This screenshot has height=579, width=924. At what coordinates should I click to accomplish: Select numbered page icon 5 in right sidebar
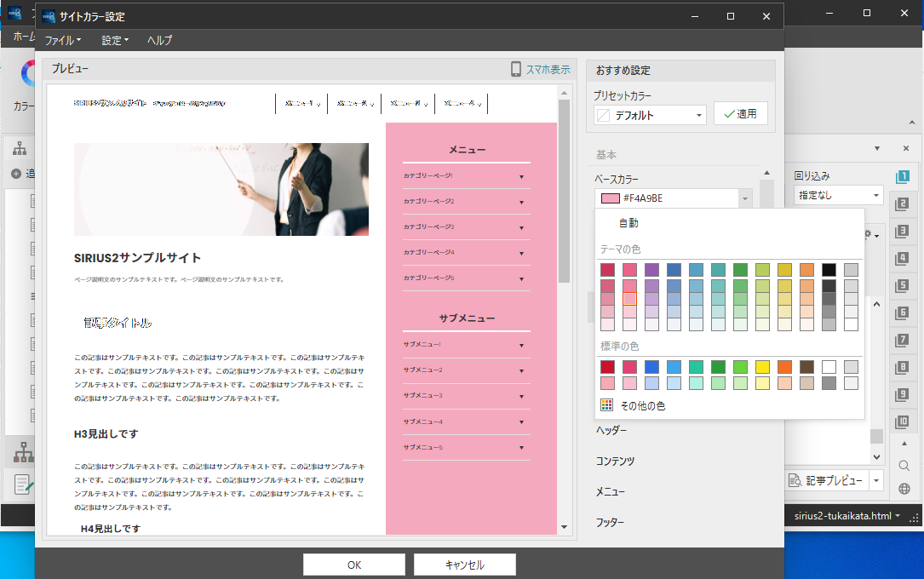pos(903,285)
